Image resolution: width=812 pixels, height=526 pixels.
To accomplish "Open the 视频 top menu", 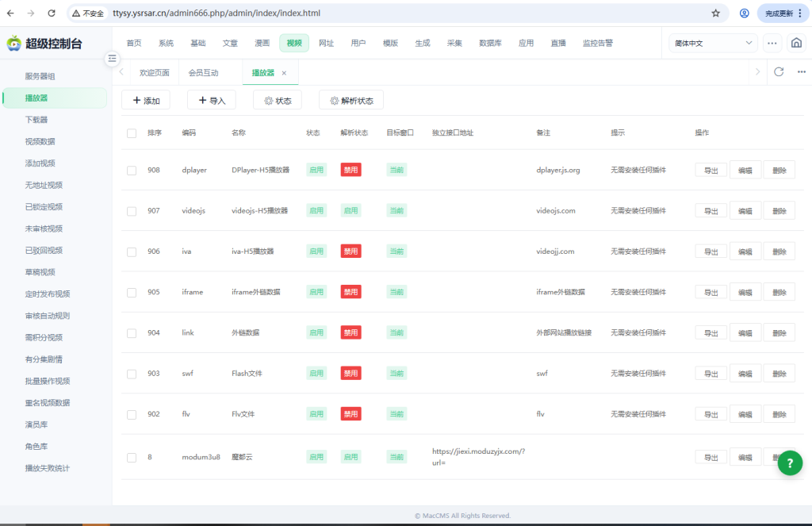I will [x=294, y=43].
